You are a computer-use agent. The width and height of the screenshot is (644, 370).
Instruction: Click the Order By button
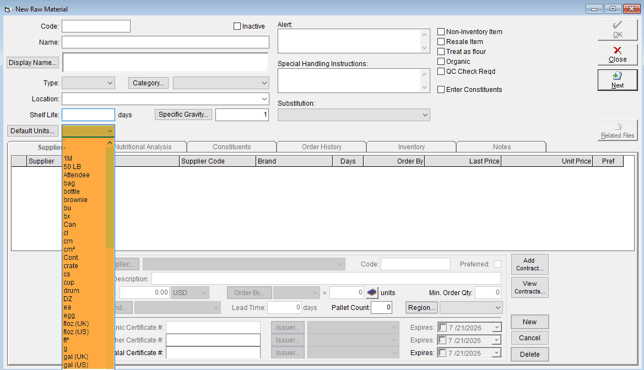point(249,293)
